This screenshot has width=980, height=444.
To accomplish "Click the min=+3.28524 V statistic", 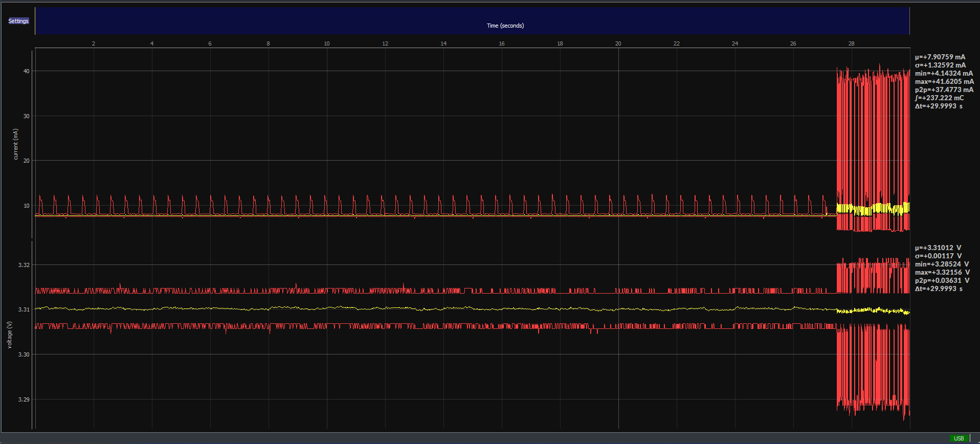I will pyautogui.click(x=942, y=264).
